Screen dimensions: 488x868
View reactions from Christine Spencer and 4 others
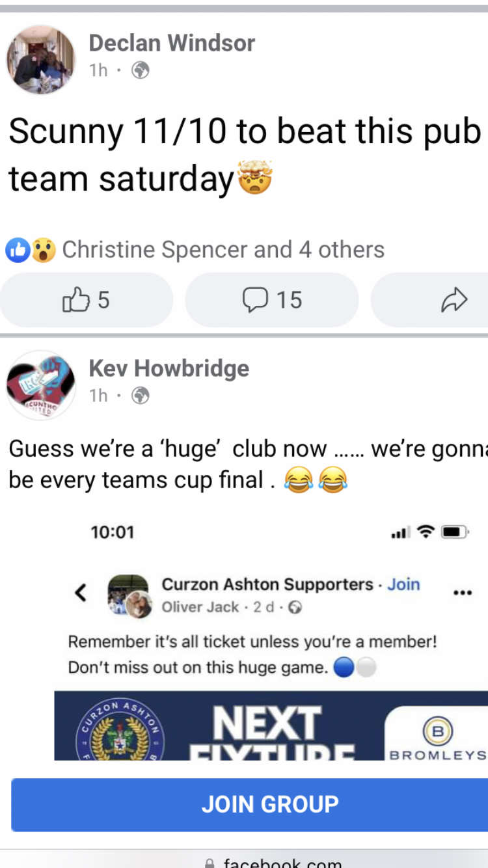point(223,250)
